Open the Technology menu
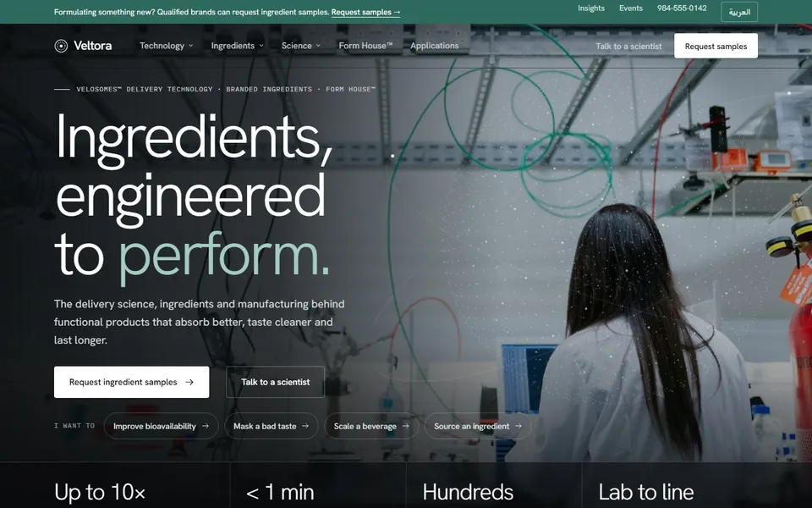 point(167,46)
